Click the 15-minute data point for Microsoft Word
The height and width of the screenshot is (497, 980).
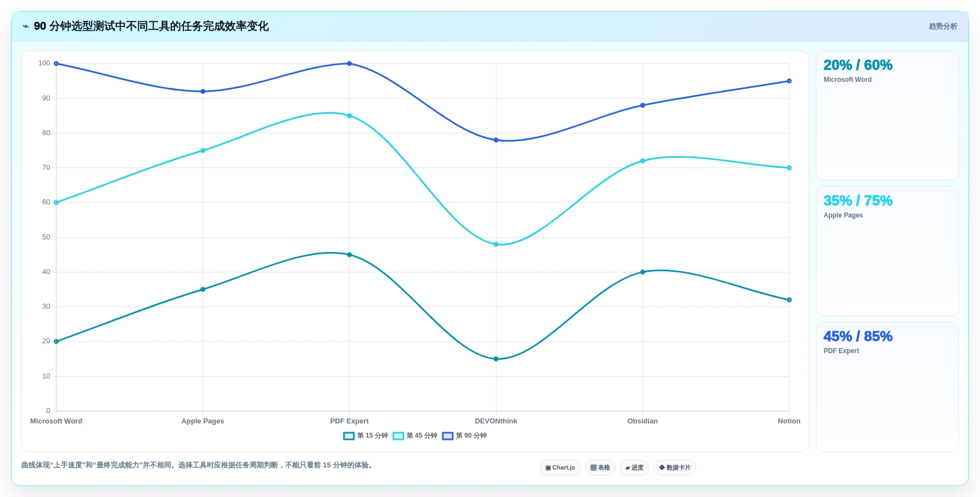56,342
